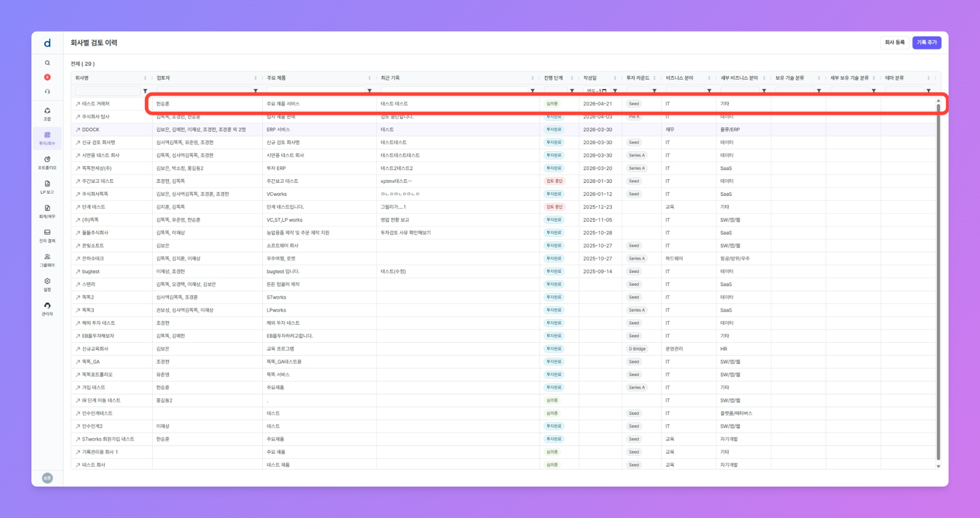Go to the 조합 menu in the sidebar

click(x=47, y=113)
